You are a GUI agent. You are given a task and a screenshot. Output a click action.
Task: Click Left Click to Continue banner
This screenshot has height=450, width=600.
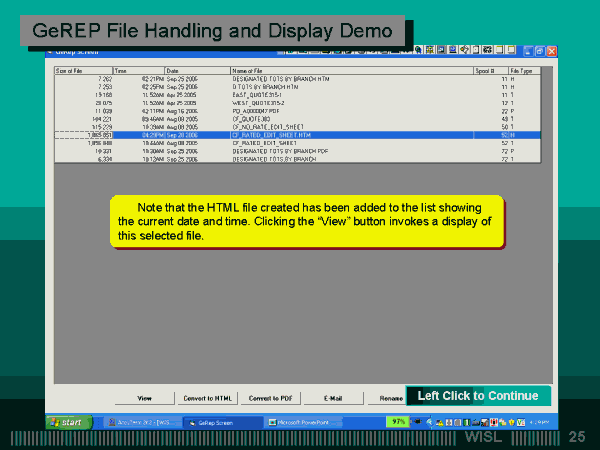tap(478, 396)
